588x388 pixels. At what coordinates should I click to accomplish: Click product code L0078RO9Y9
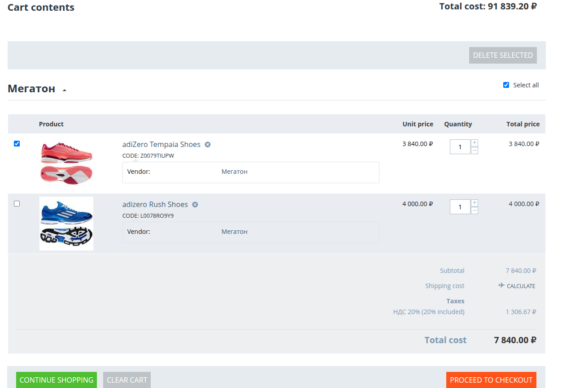click(x=157, y=216)
